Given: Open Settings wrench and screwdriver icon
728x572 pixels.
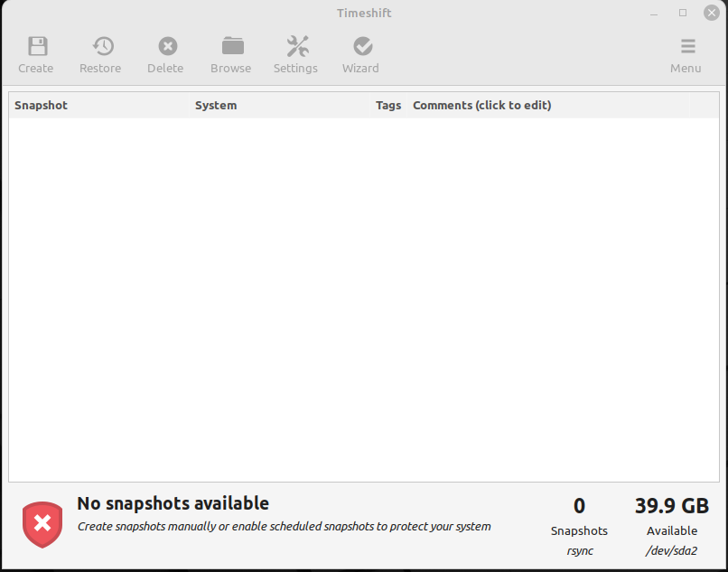Looking at the screenshot, I should 296,47.
